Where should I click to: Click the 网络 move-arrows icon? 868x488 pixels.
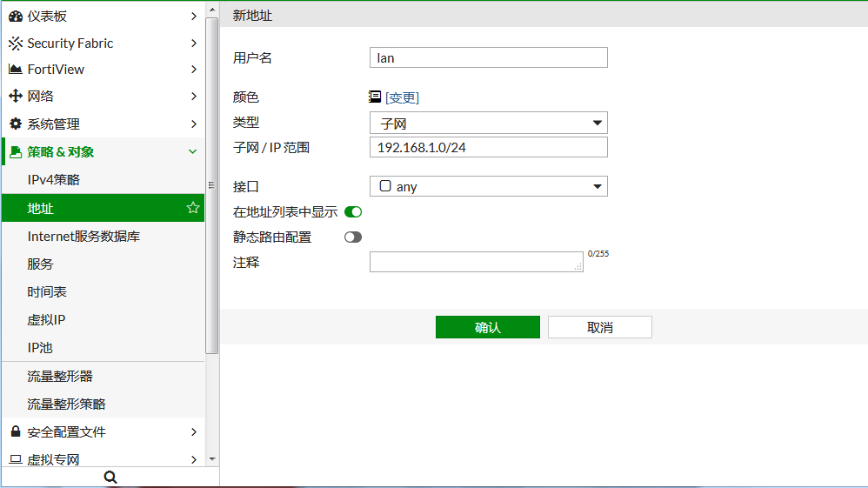point(16,97)
